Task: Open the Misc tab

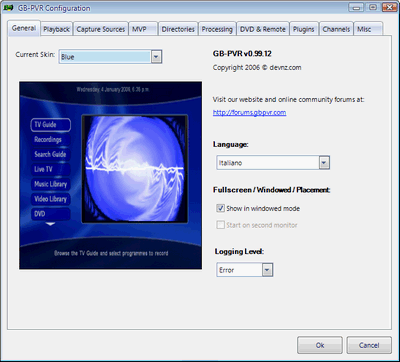Action: 368,29
